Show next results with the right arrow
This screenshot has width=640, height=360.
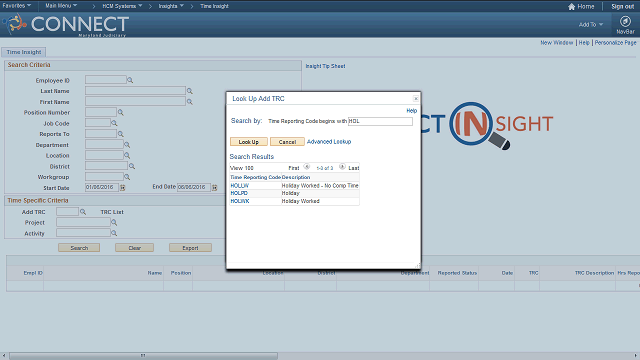(342, 167)
